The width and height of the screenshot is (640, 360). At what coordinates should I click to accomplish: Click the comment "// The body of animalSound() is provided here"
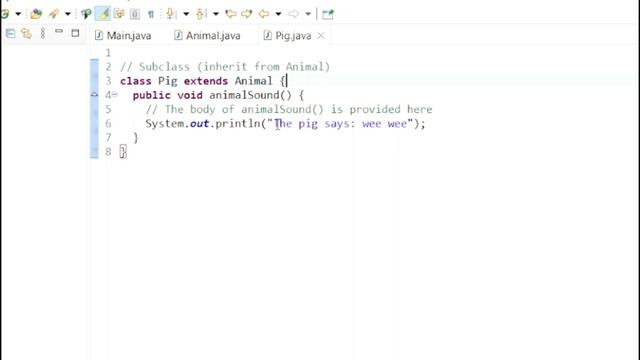click(289, 109)
